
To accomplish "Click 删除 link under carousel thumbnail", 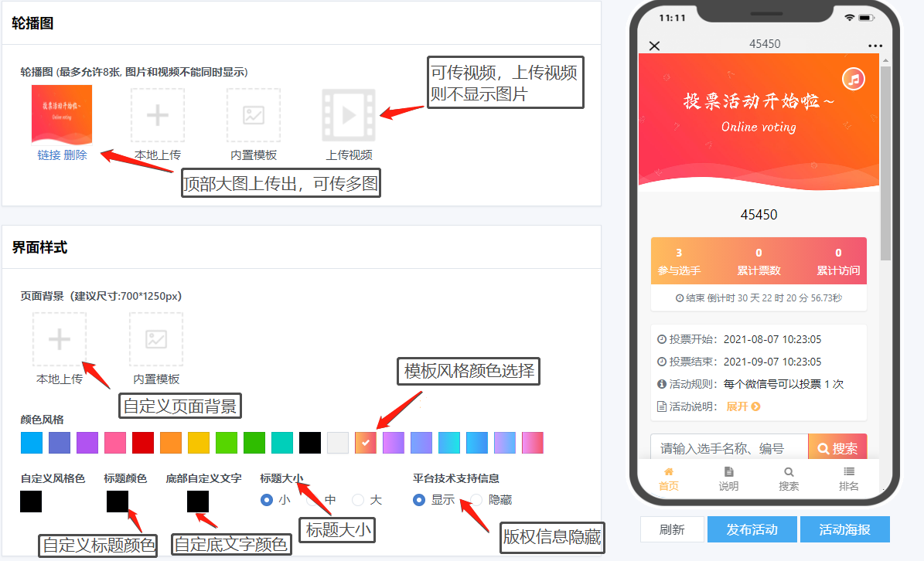I will click(76, 155).
